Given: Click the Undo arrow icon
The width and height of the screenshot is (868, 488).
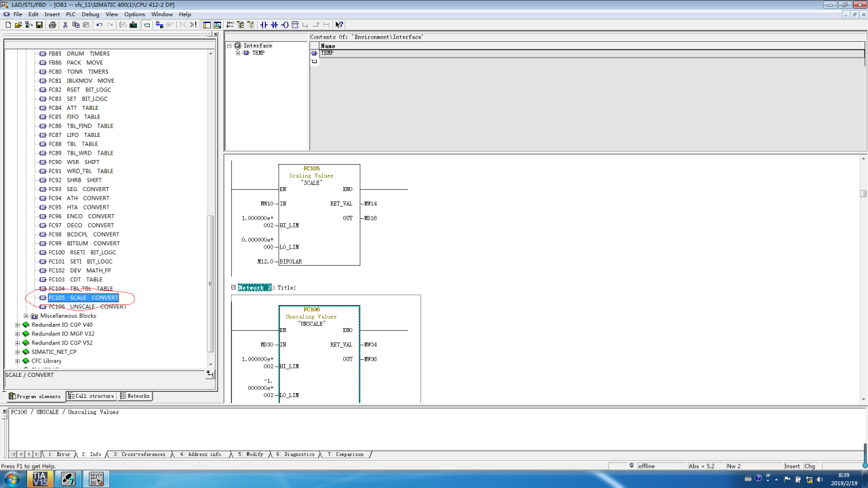Looking at the screenshot, I should click(x=99, y=24).
